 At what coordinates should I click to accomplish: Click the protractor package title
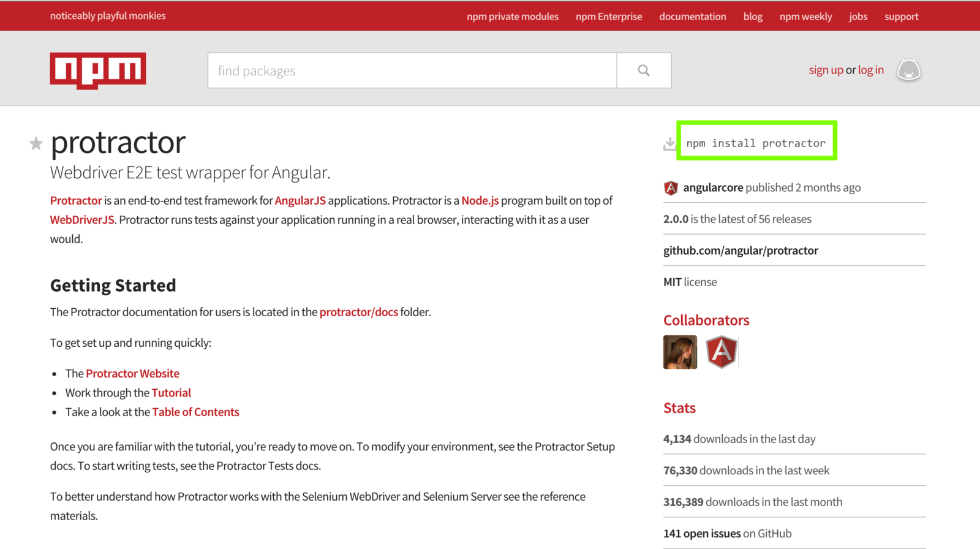point(118,142)
